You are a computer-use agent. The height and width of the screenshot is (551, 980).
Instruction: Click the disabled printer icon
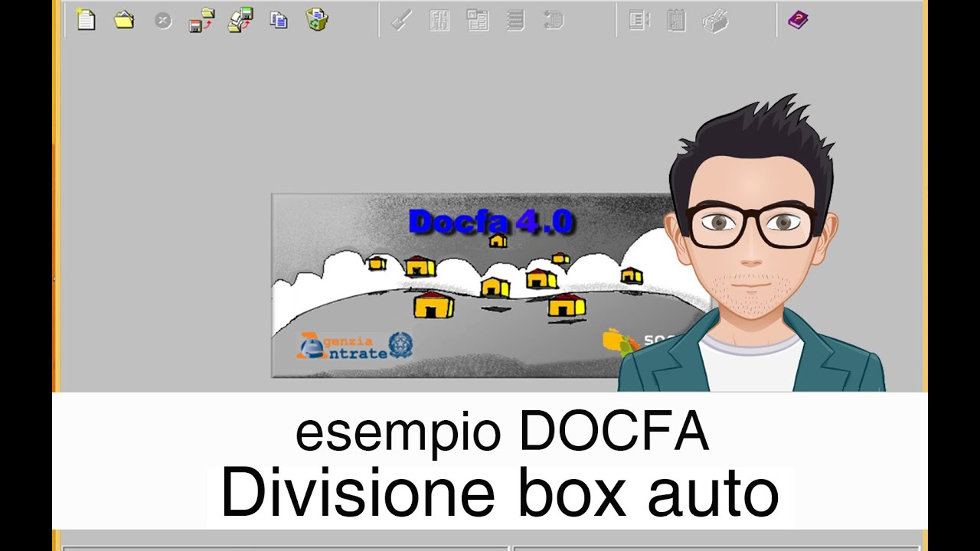pos(715,21)
